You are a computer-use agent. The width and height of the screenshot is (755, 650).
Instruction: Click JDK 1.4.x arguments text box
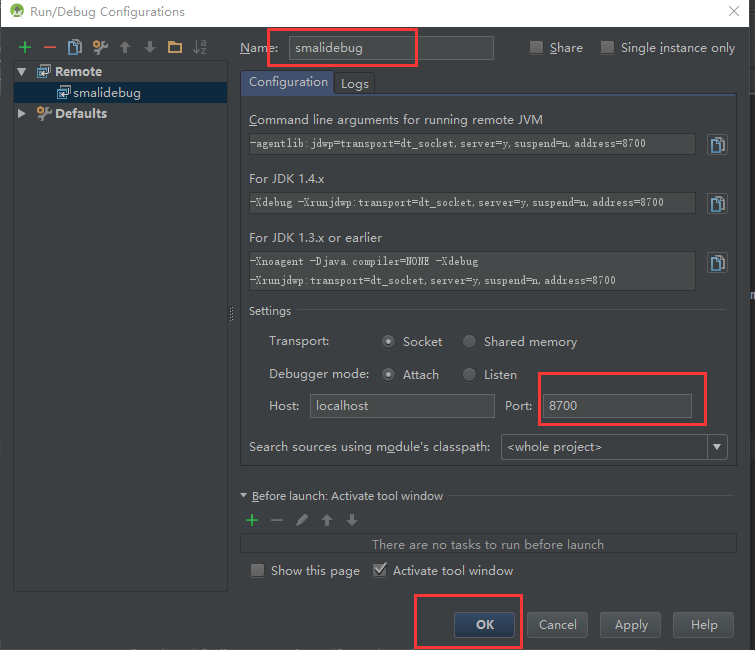[x=472, y=203]
